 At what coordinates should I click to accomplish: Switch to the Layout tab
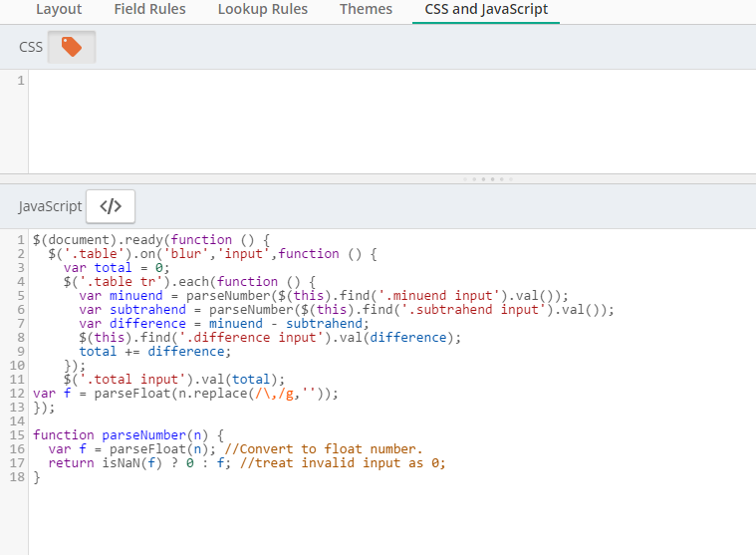pyautogui.click(x=59, y=10)
